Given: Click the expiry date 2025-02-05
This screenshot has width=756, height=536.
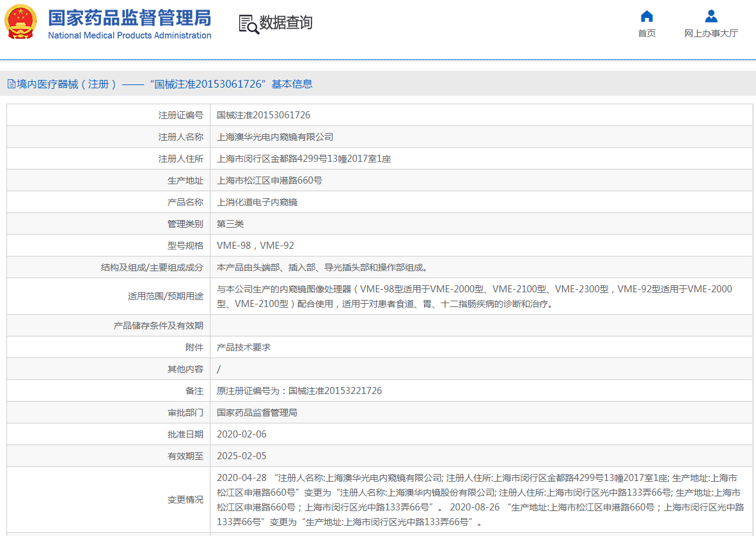Looking at the screenshot, I should (x=242, y=456).
